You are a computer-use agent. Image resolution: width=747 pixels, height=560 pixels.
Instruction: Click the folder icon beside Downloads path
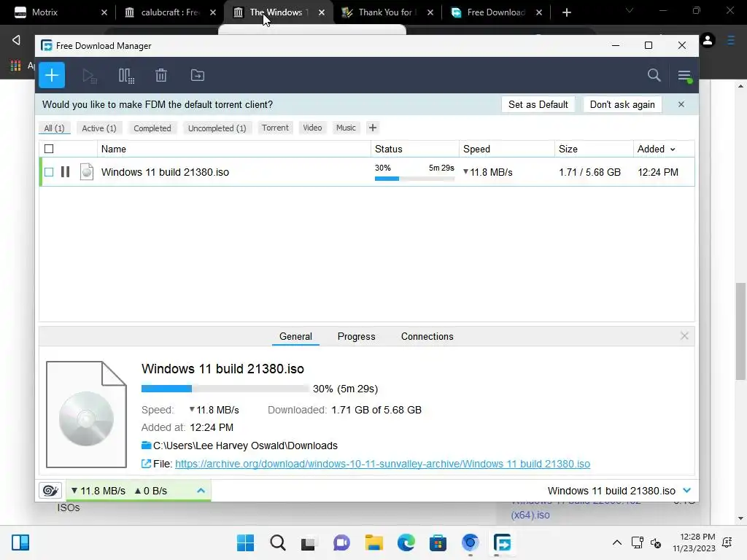(x=146, y=446)
